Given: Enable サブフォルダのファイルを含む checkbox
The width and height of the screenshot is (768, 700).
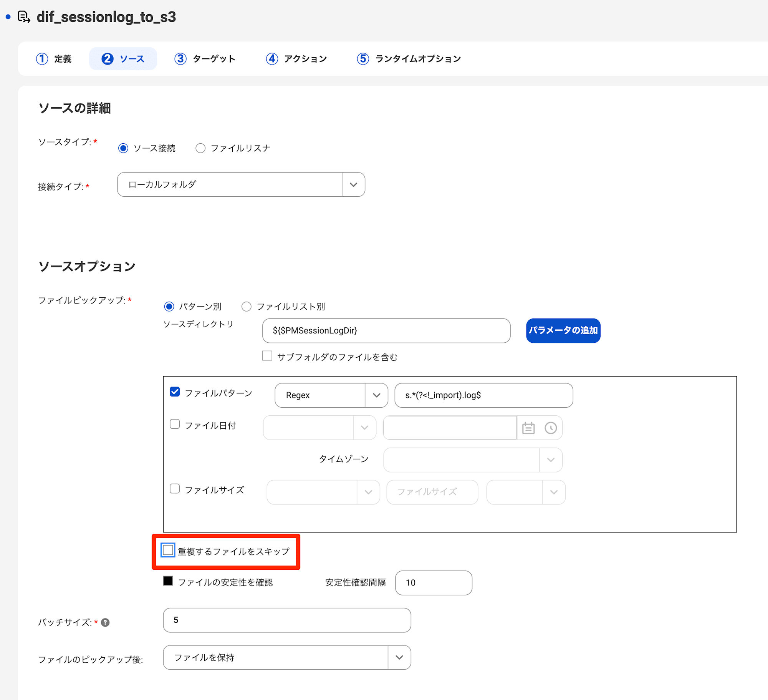Looking at the screenshot, I should point(267,356).
